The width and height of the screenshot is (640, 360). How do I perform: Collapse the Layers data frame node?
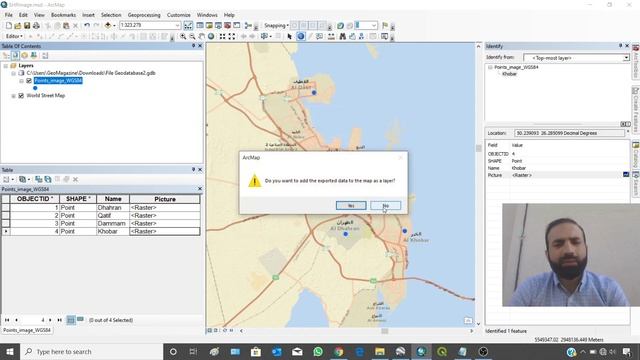(x=6, y=66)
